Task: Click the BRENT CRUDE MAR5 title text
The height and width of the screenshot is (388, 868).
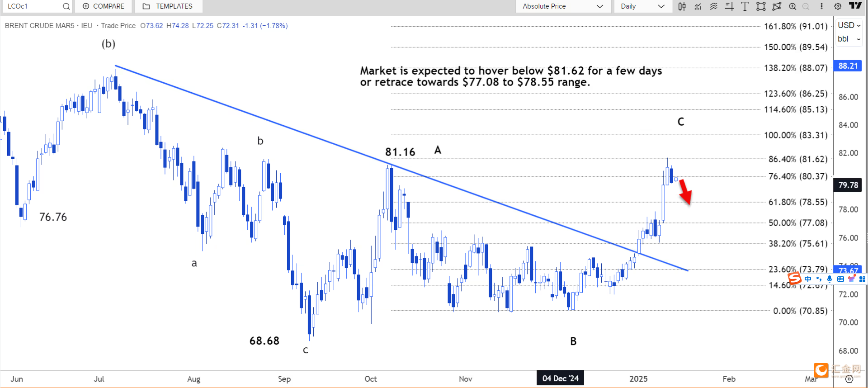Action: [x=40, y=26]
